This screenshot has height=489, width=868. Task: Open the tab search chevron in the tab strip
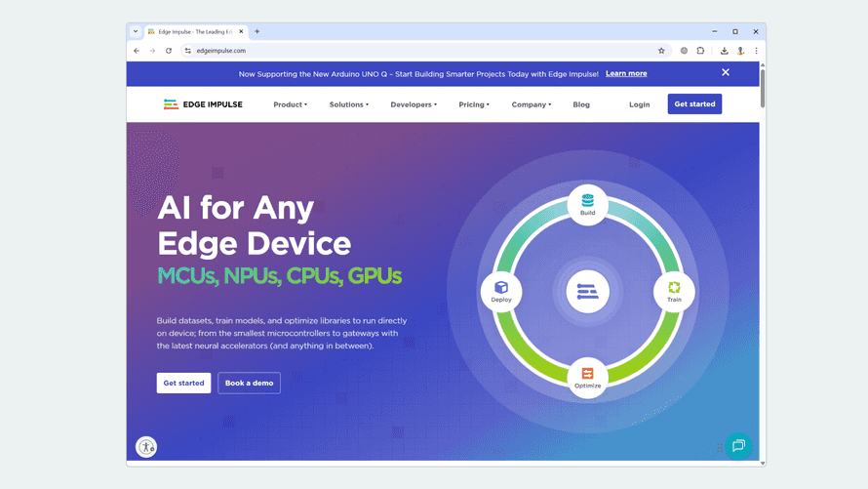pos(136,31)
